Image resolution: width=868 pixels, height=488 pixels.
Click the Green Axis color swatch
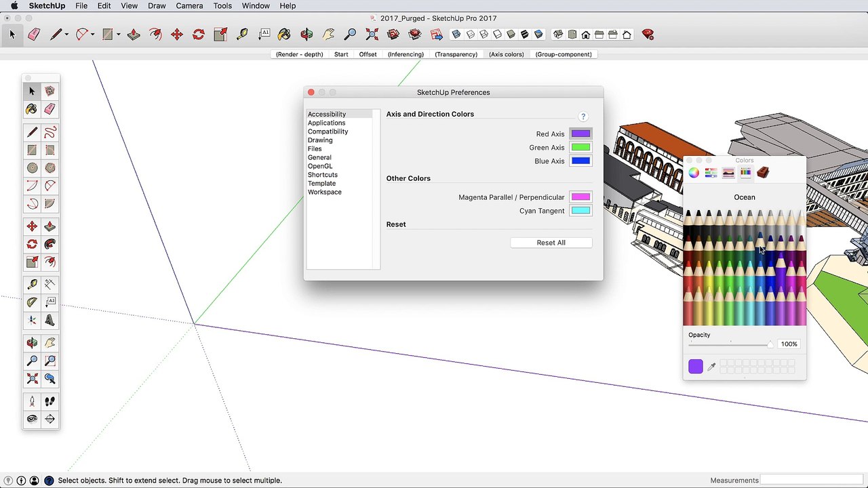pos(580,147)
